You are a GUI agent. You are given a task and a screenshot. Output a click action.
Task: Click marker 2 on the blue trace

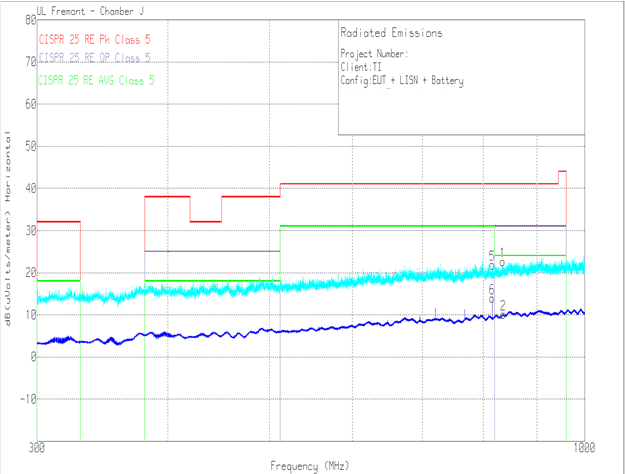503,305
